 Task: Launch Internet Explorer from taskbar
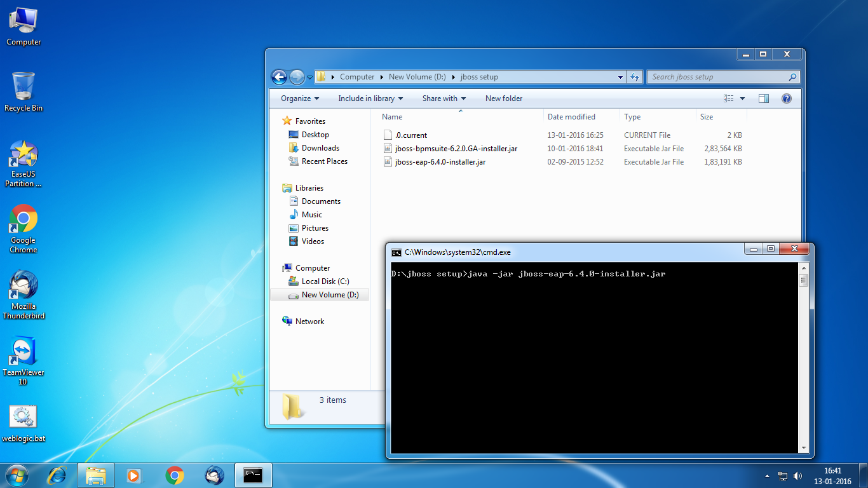57,475
